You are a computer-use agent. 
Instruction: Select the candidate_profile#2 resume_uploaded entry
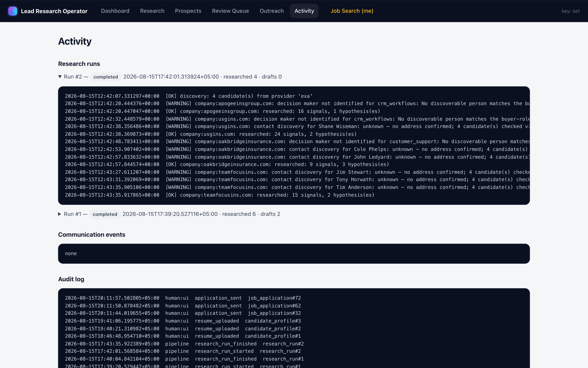pos(183,329)
